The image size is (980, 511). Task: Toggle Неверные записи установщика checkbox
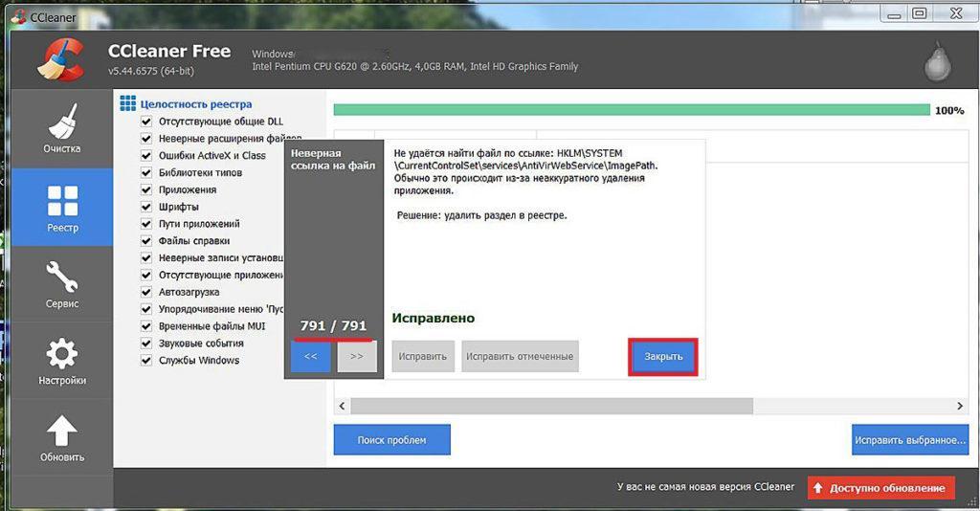click(x=146, y=257)
